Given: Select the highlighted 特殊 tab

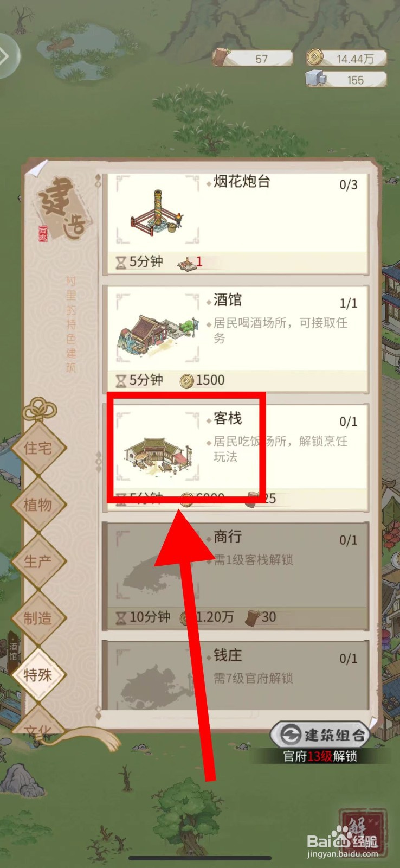Looking at the screenshot, I should click(37, 675).
